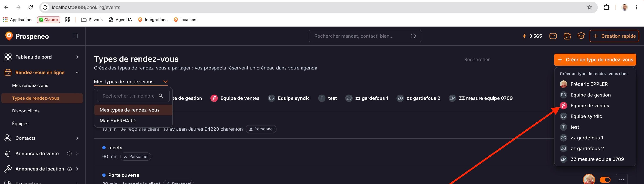The width and height of the screenshot is (644, 184).
Task: Open the Intégrations bookmark
Action: [x=153, y=20]
